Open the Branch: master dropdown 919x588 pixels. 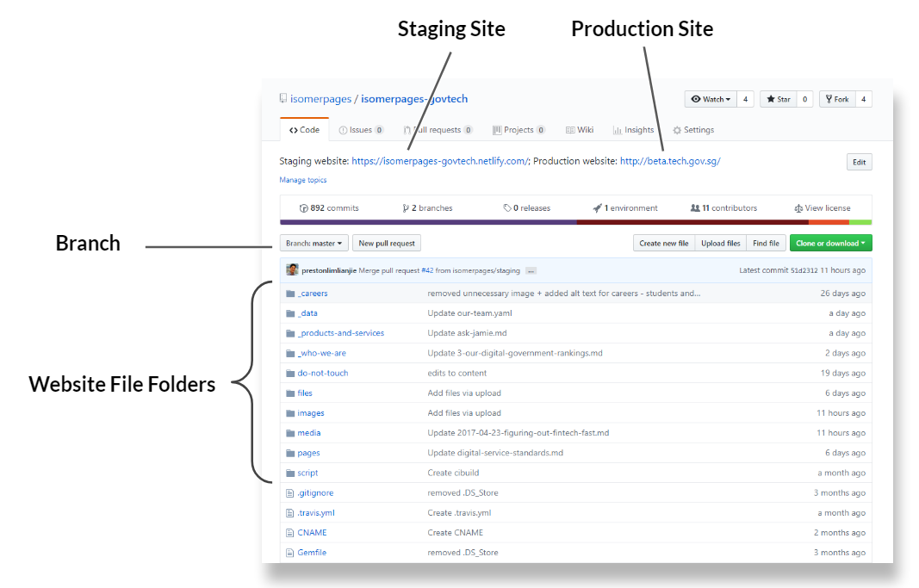point(315,244)
